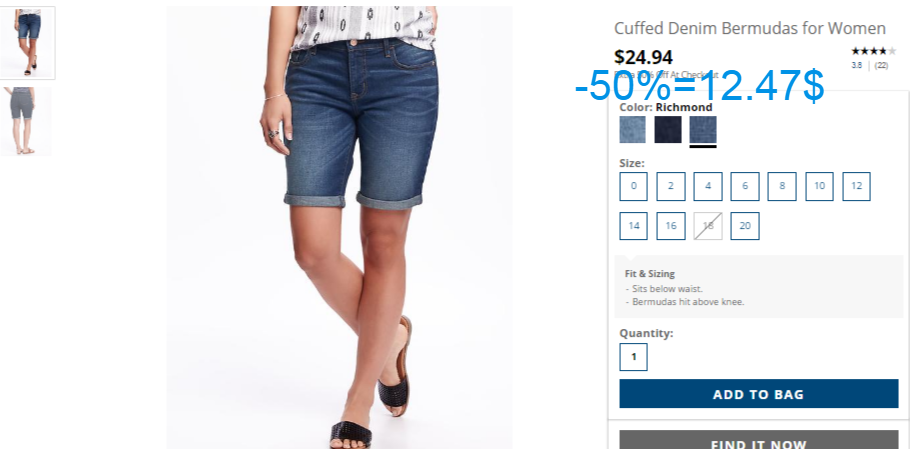The width and height of the screenshot is (910, 449).
Task: Open the star rating reviews
Action: (873, 51)
